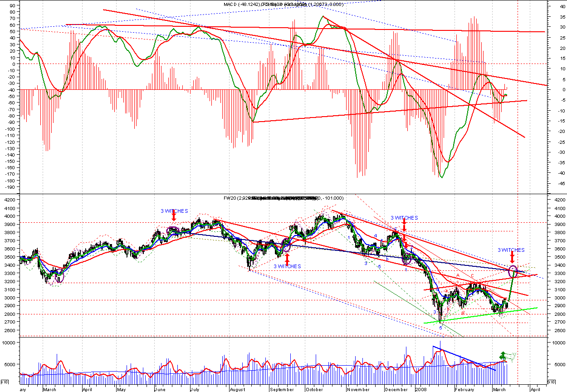The image size is (567, 392).
Task: Click the June month label
Action: pos(161,389)
